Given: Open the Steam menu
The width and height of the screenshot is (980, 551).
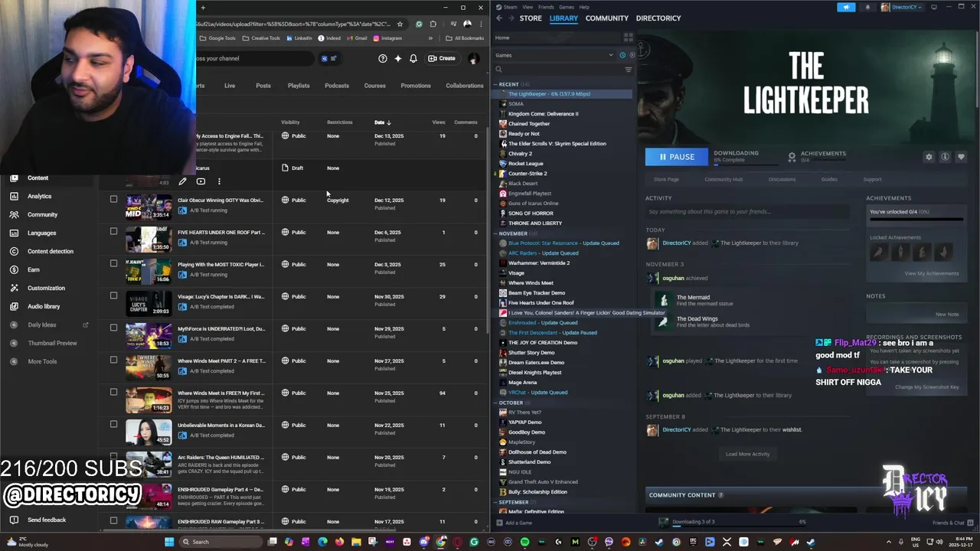Looking at the screenshot, I should click(x=512, y=7).
